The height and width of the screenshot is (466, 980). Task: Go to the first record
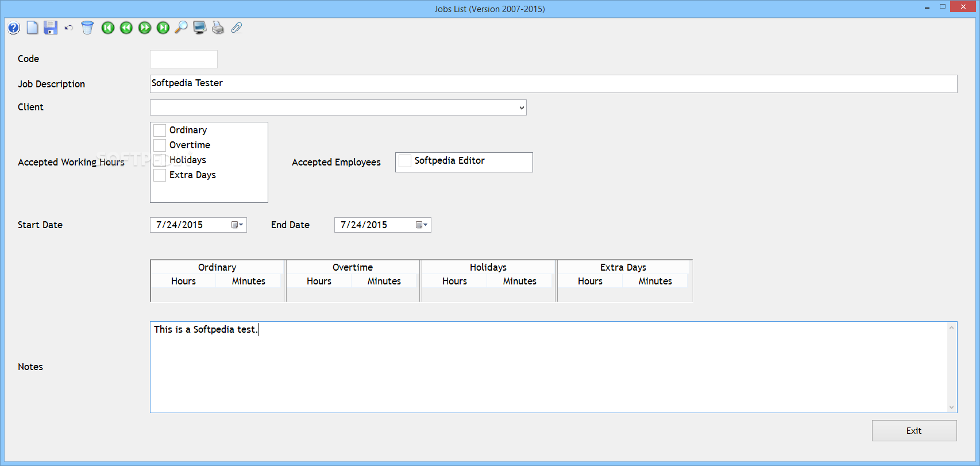pyautogui.click(x=108, y=28)
